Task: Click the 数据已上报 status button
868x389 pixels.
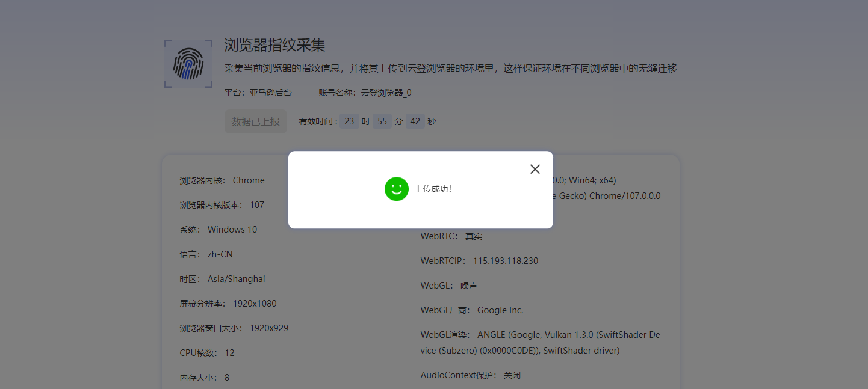Action: [255, 121]
